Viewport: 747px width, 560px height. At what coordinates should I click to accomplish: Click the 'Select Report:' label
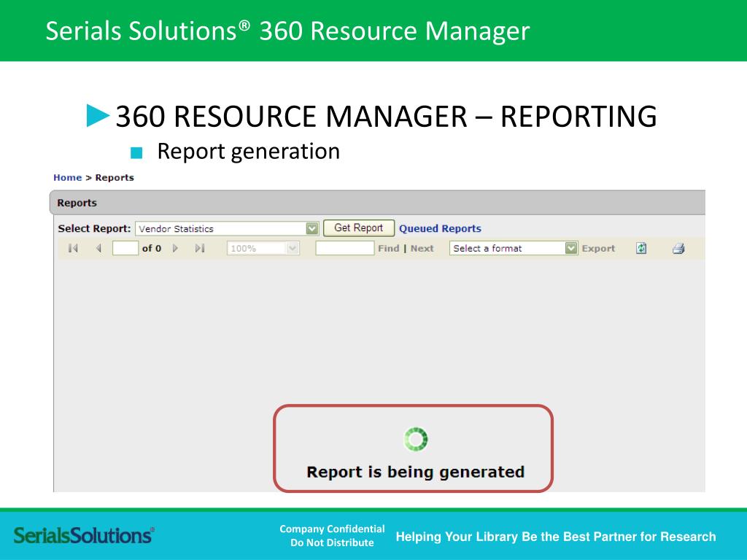coord(94,228)
